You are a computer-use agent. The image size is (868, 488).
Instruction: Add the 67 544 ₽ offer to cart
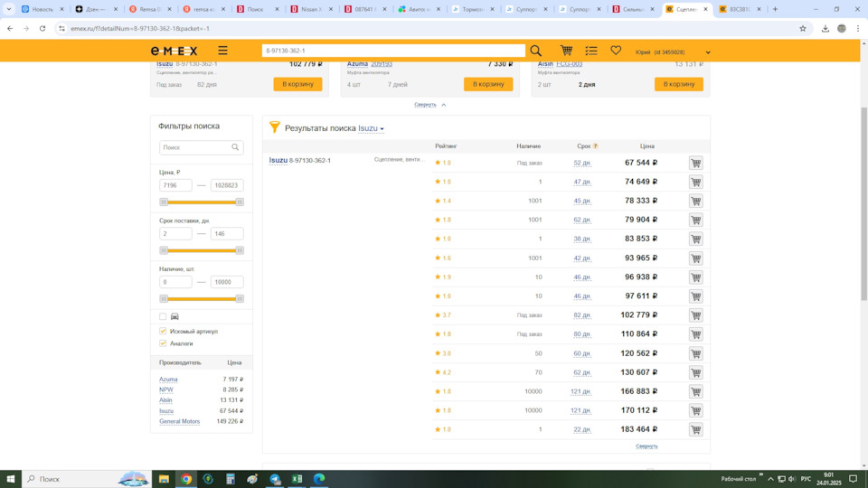pos(696,163)
